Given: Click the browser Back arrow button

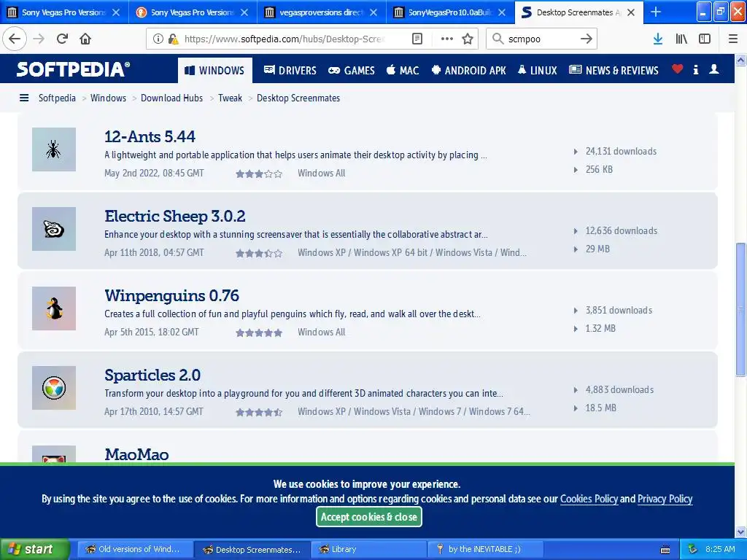Looking at the screenshot, I should click(15, 39).
